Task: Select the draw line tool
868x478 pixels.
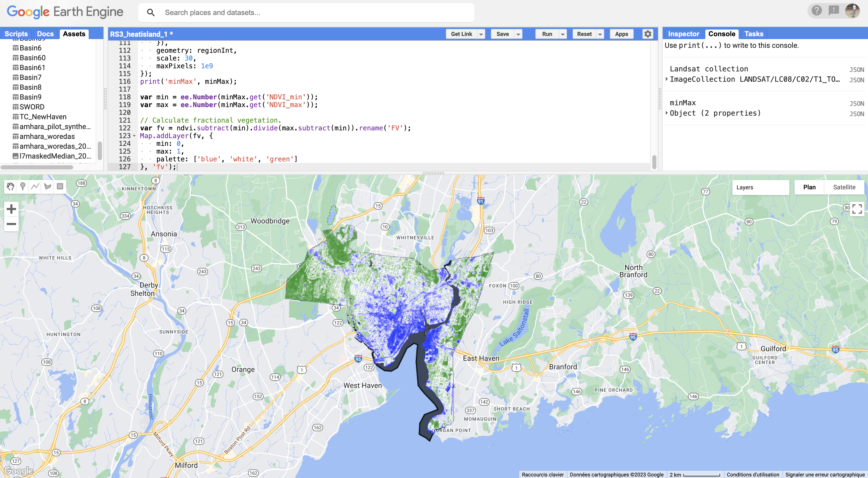Action: click(x=35, y=186)
